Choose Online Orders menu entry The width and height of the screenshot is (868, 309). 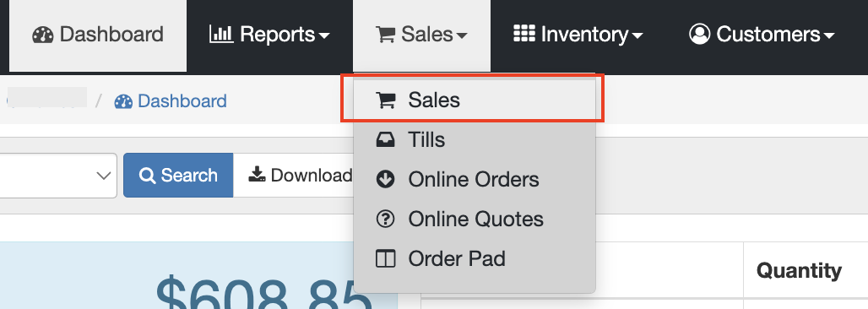point(475,180)
